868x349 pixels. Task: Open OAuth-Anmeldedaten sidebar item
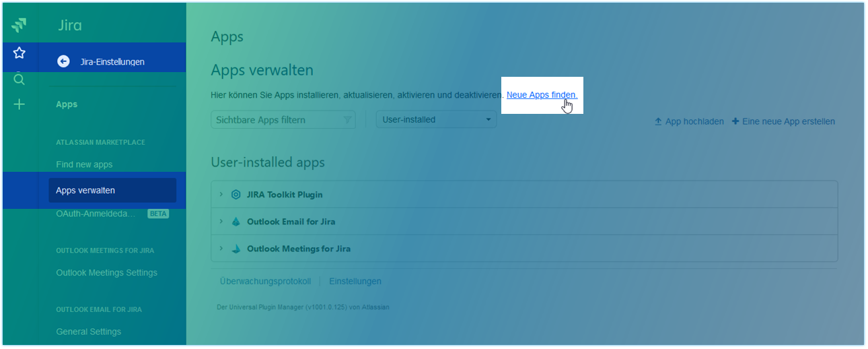(x=96, y=214)
